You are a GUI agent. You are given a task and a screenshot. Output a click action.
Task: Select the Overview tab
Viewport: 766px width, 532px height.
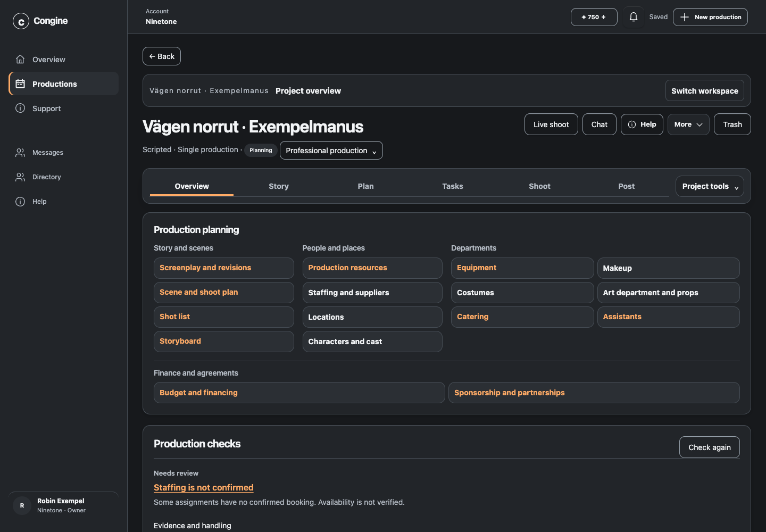(x=191, y=186)
